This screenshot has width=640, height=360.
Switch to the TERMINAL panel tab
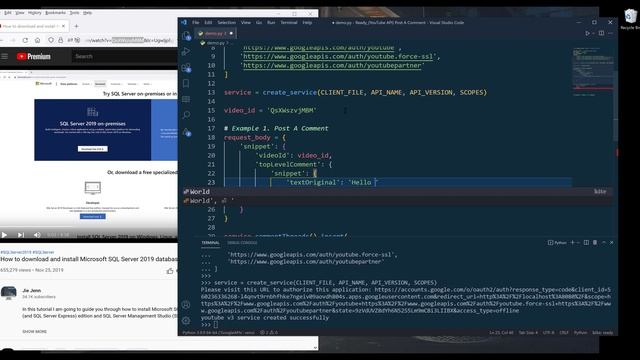210,242
